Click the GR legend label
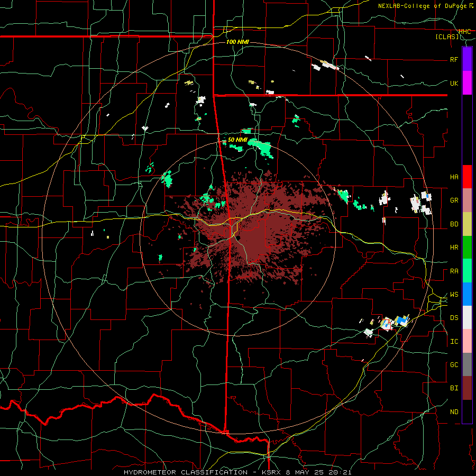 click(x=454, y=200)
